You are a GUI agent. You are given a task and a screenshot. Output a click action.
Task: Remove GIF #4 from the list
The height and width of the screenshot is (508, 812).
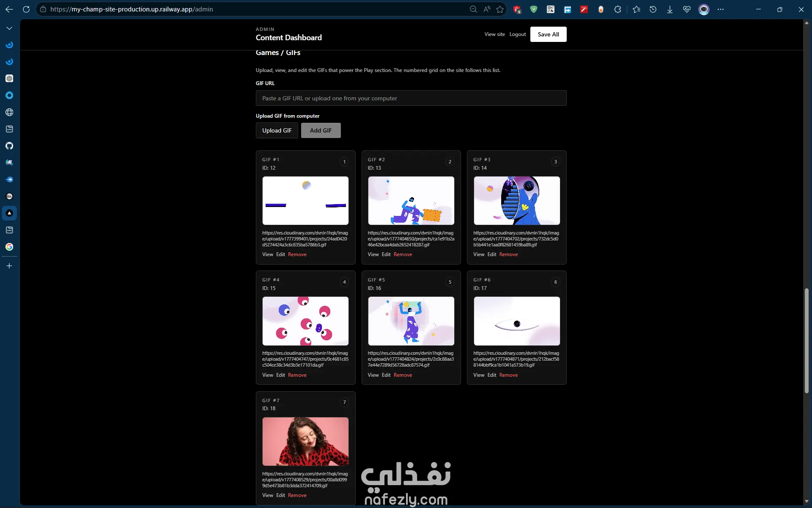click(297, 375)
